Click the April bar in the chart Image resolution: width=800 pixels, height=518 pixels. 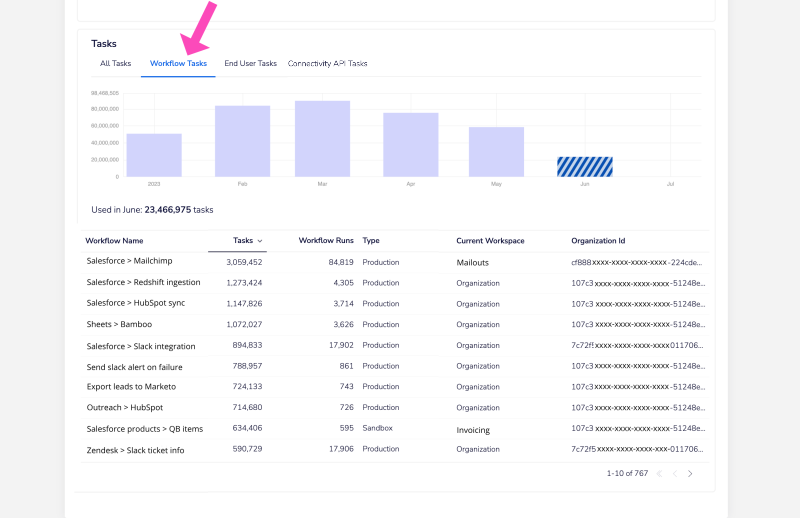(x=411, y=145)
